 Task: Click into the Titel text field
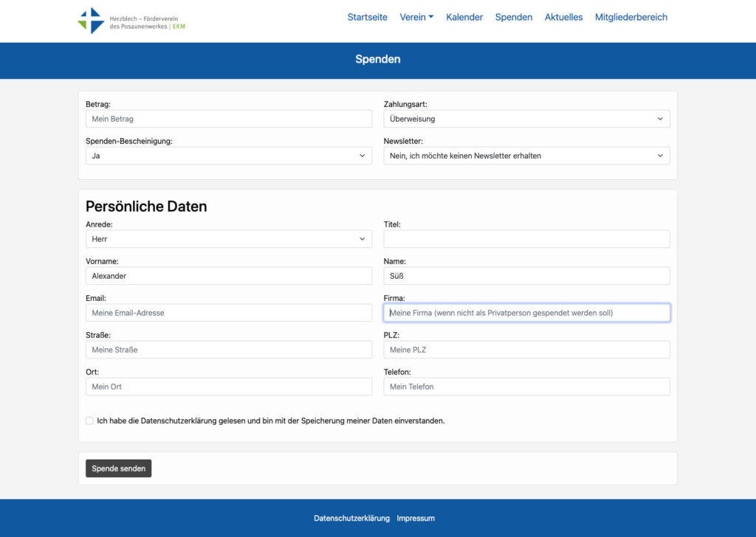click(526, 239)
